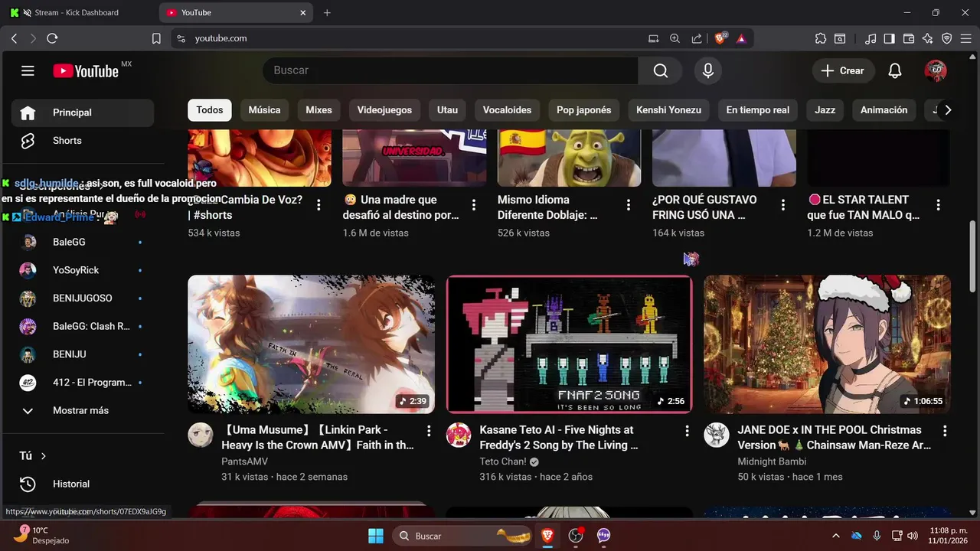Viewport: 980px width, 551px height.
Task: Select the Kenshi Yonezu chip
Action: 668,110
